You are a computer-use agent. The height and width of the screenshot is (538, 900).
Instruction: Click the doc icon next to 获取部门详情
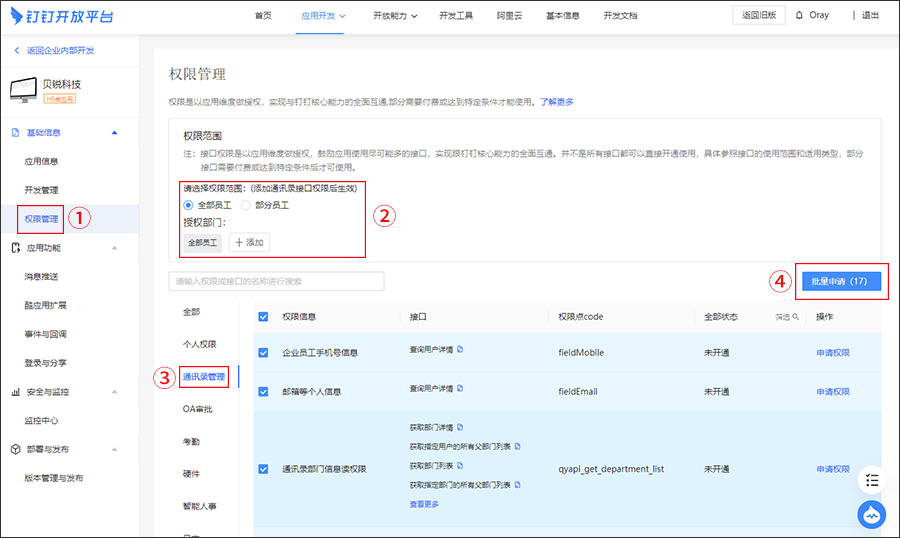pyautogui.click(x=460, y=427)
